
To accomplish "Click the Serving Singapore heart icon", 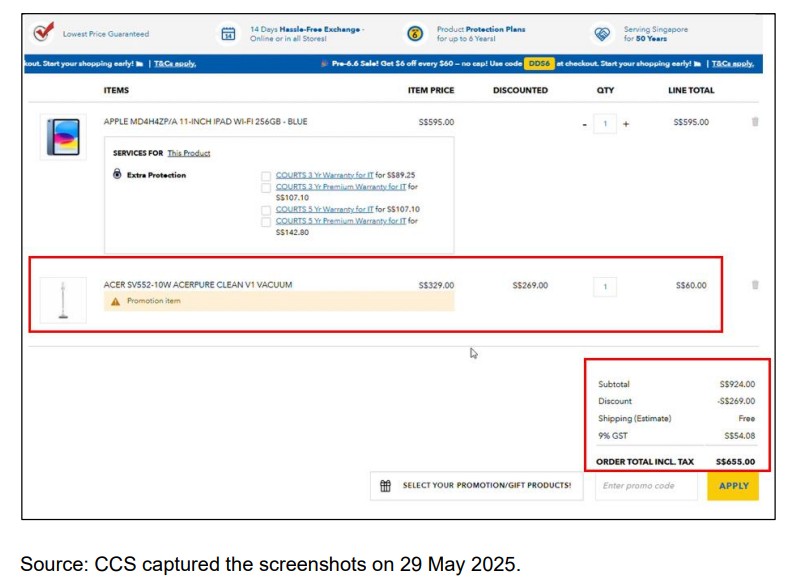I will (x=602, y=34).
